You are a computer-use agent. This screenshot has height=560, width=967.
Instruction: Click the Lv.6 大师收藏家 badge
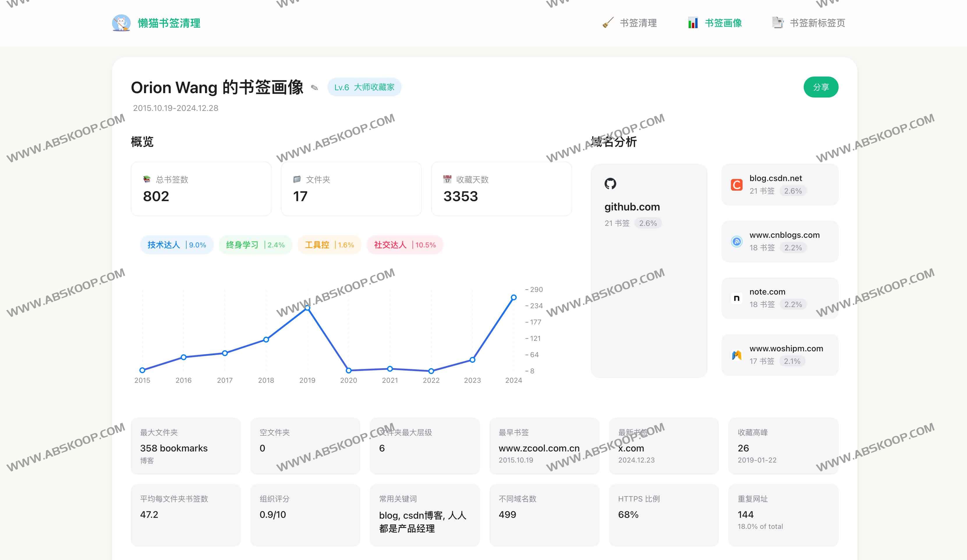364,87
